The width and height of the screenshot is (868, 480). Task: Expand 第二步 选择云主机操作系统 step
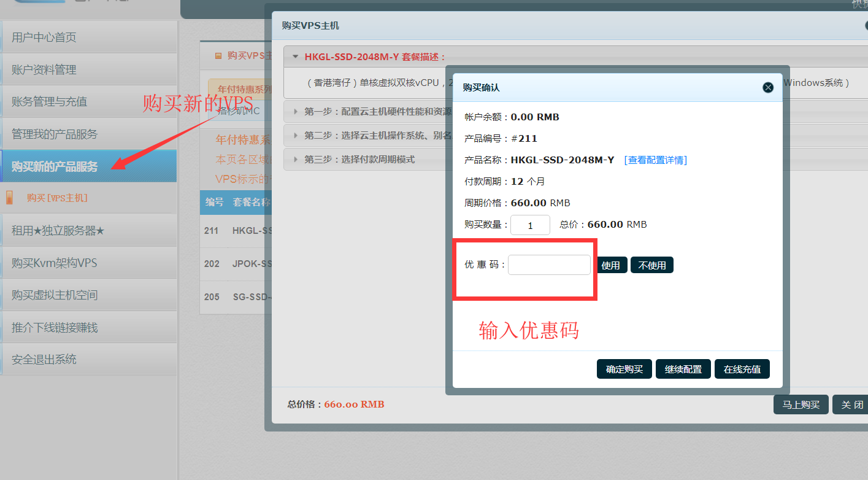click(x=296, y=136)
